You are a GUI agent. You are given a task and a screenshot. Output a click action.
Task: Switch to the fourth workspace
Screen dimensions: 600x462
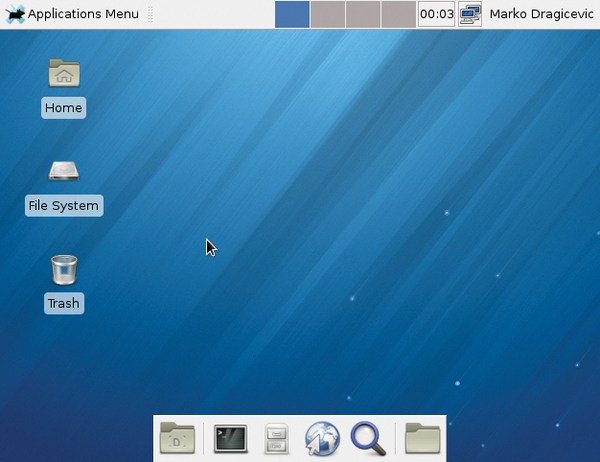click(397, 14)
